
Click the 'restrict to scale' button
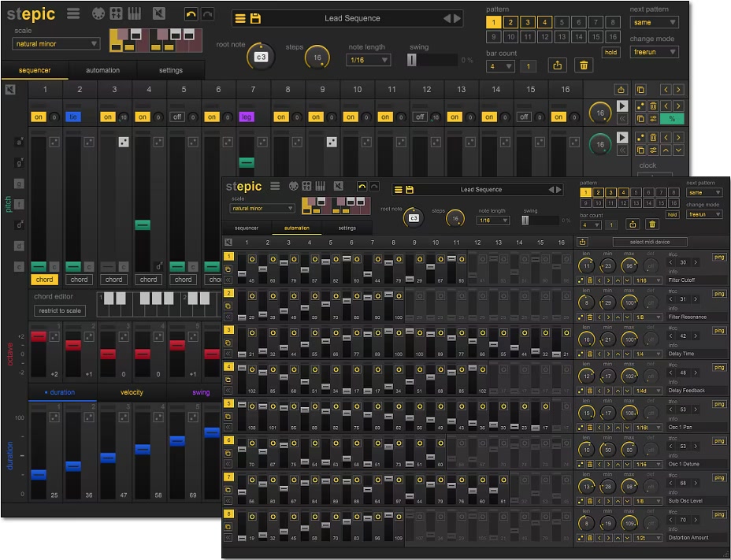click(x=60, y=310)
